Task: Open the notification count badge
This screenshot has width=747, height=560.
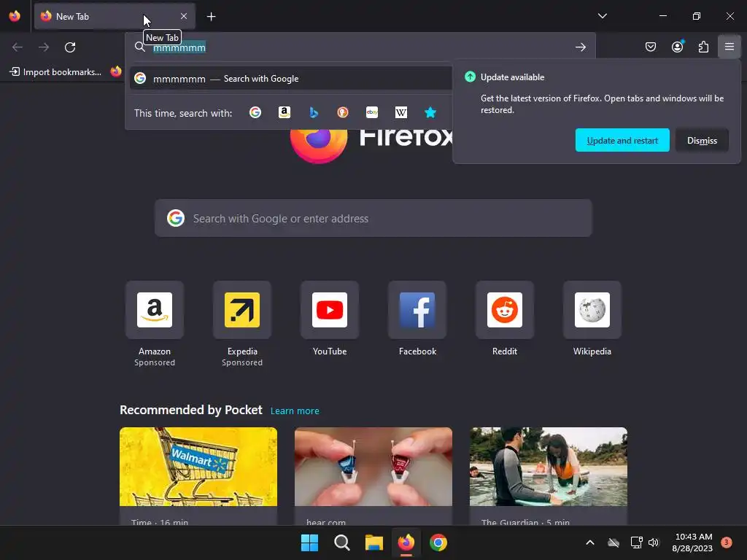Action: [x=726, y=542]
